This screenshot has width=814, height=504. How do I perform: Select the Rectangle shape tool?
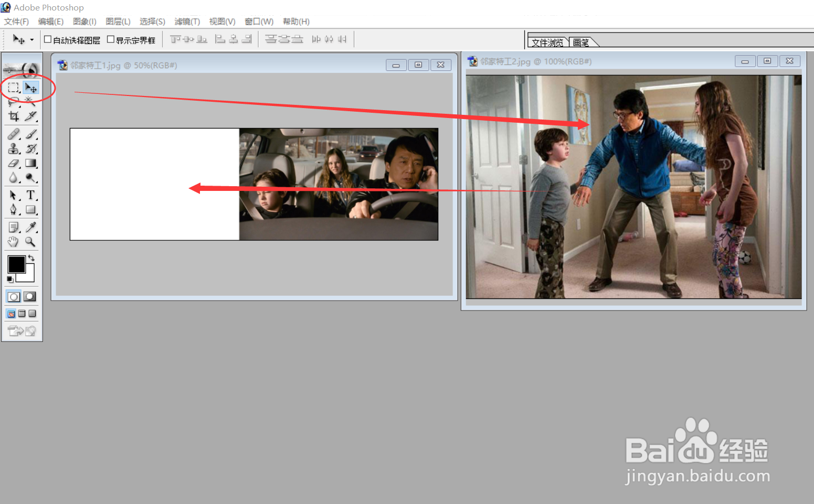point(31,210)
